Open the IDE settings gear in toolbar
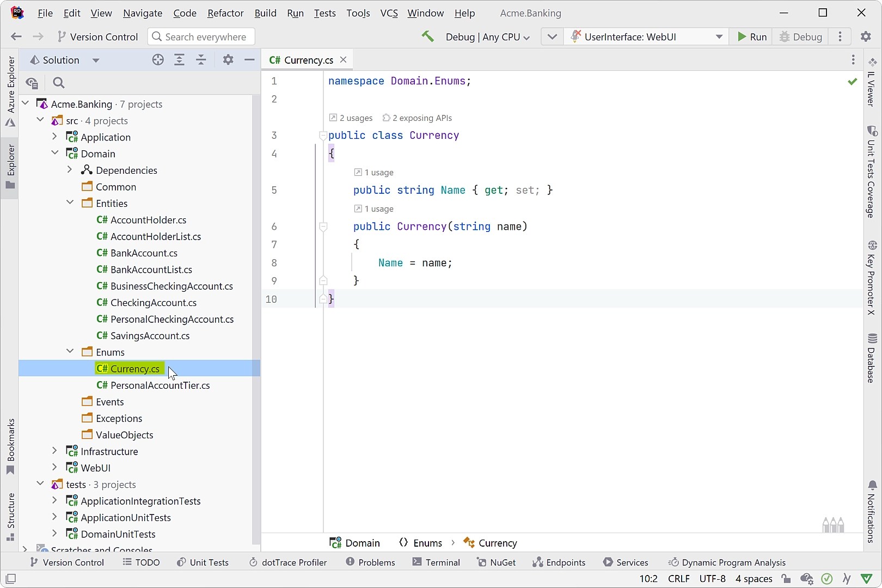This screenshot has height=588, width=882. (x=865, y=36)
